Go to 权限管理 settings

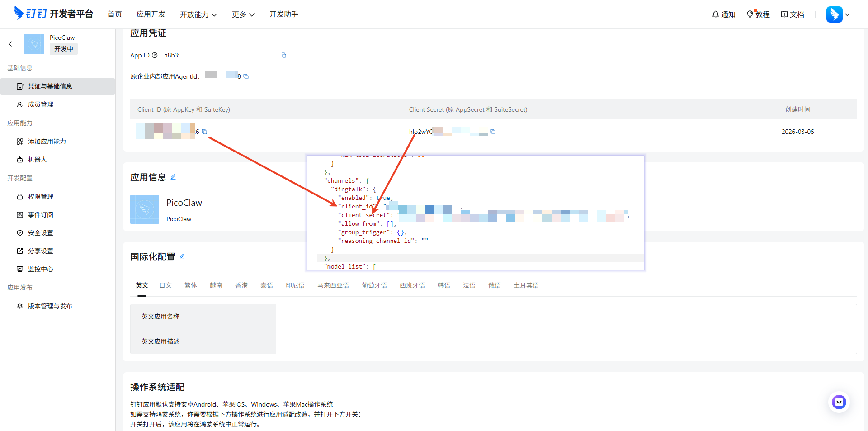(x=41, y=197)
